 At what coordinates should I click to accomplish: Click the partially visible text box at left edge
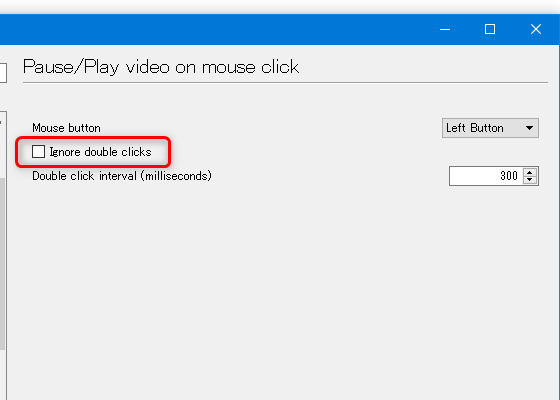[3, 73]
